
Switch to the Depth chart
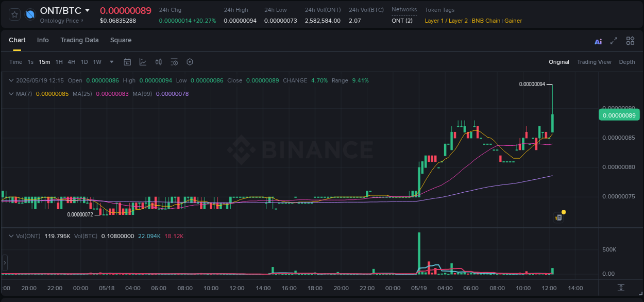627,62
